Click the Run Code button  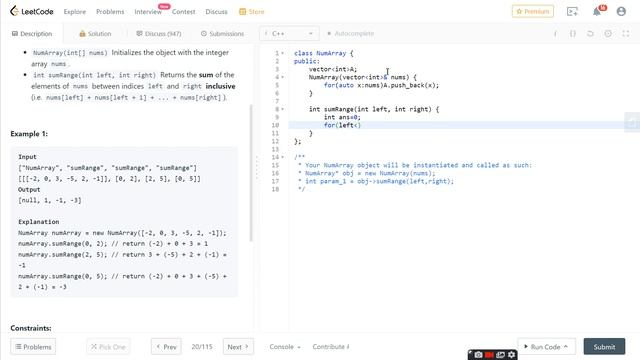pos(547,347)
